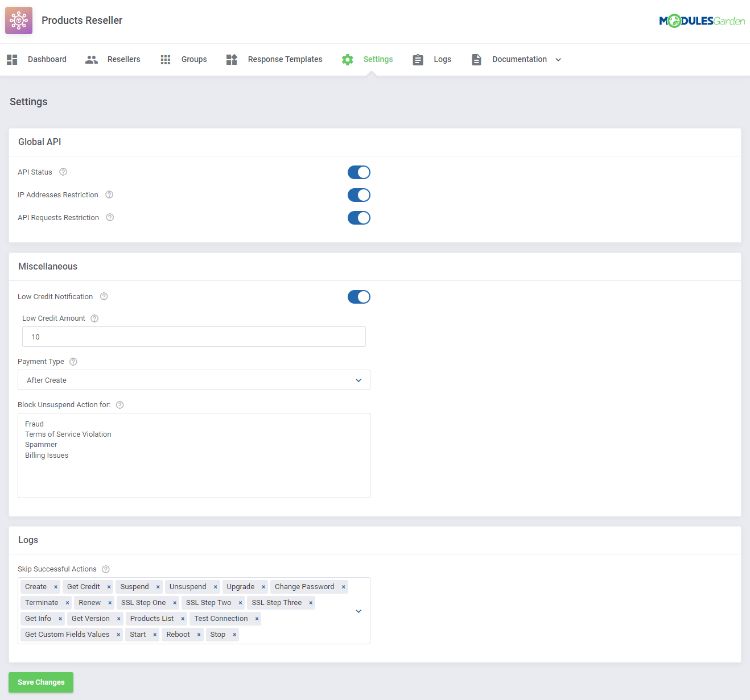Click help icon next to Low Credit Amount
This screenshot has width=750, height=700.
(x=94, y=318)
